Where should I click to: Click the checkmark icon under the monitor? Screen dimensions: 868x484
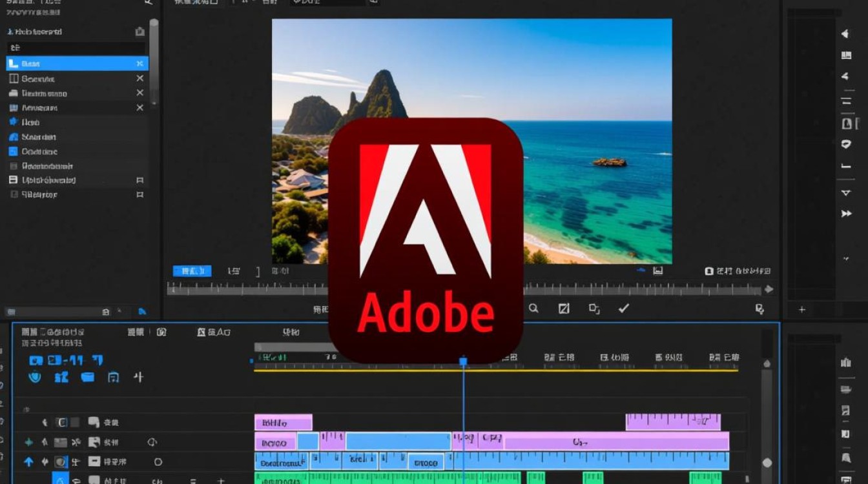pyautogui.click(x=623, y=308)
